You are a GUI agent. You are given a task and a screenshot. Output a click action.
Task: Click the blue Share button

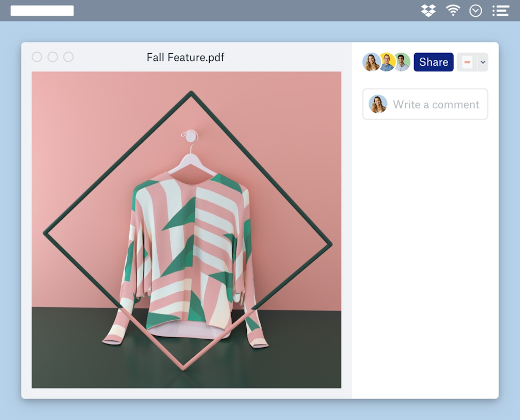click(433, 62)
